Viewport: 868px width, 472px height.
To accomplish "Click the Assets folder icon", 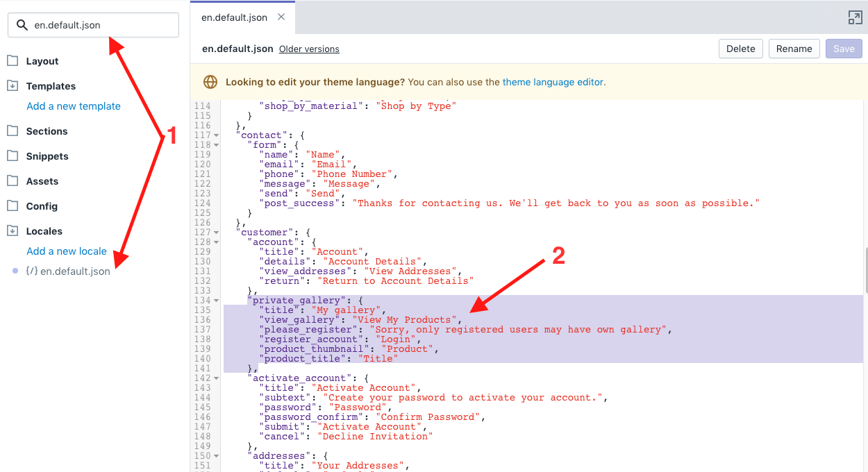I will tap(11, 180).
